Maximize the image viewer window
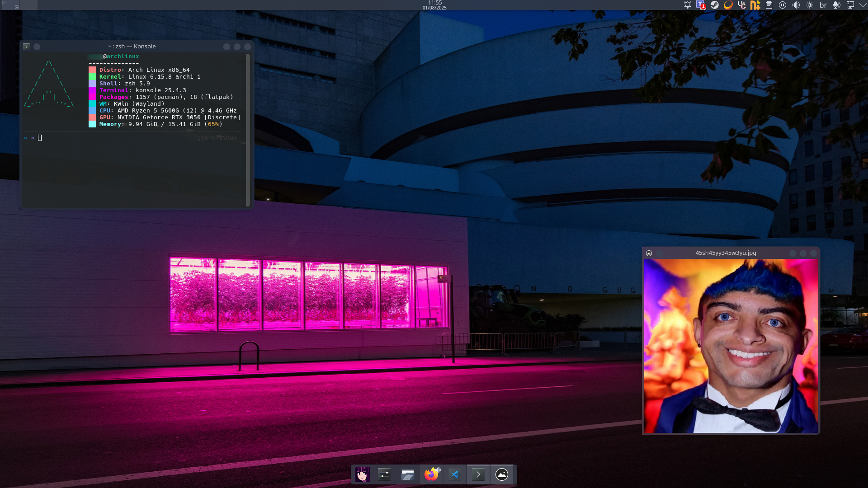 click(803, 253)
